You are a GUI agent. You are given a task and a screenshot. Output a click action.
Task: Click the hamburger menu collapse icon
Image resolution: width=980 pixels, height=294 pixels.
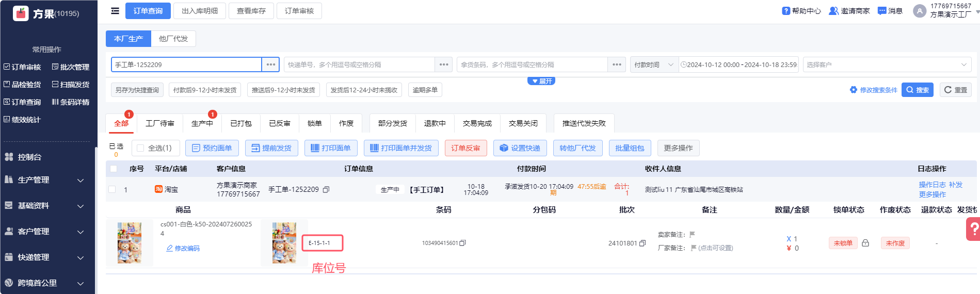pos(115,11)
